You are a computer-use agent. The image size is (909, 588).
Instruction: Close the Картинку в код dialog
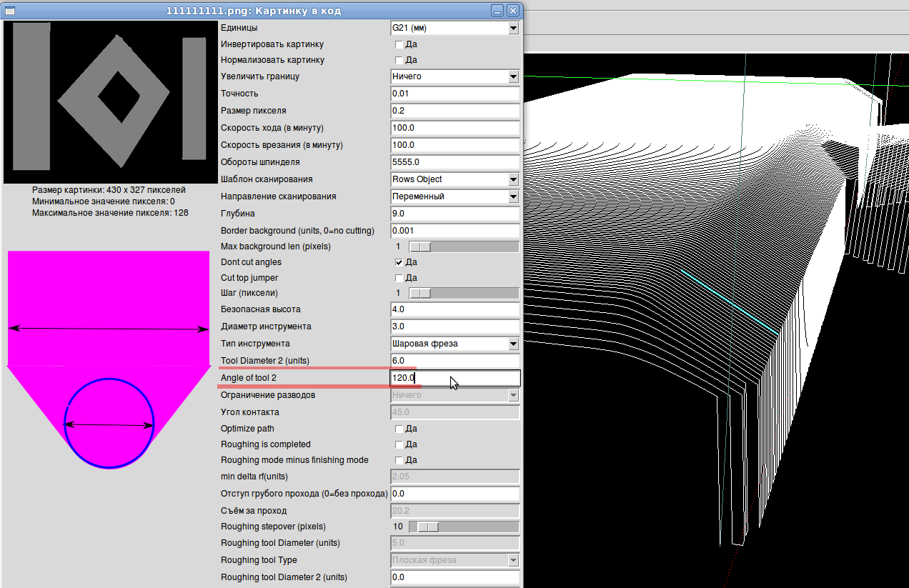[x=512, y=11]
